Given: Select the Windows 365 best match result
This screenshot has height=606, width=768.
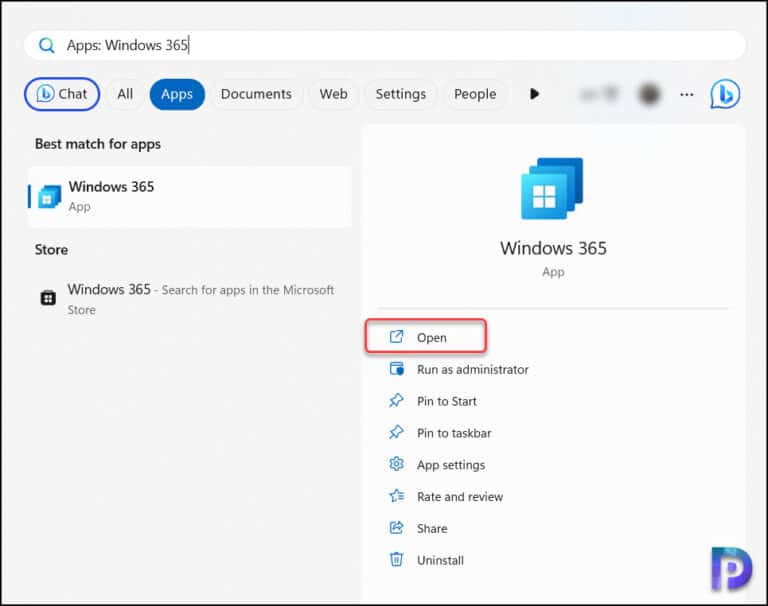Looking at the screenshot, I should click(190, 196).
